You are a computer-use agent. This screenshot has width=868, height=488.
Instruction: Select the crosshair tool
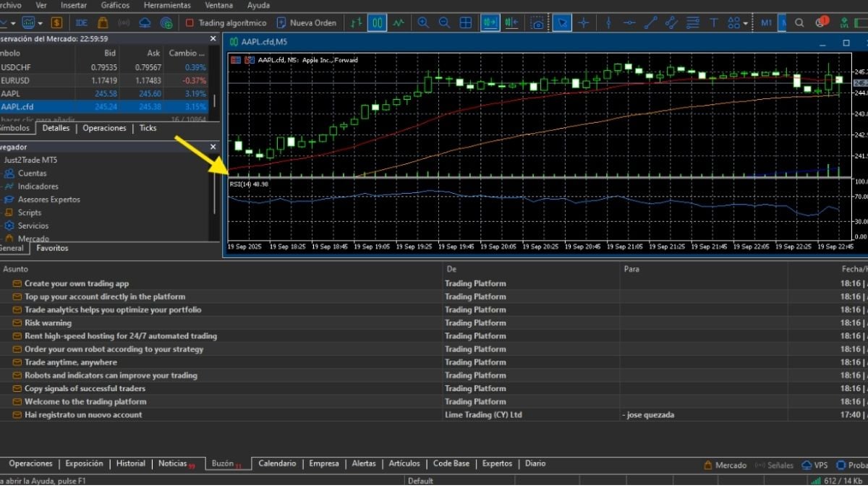(584, 22)
